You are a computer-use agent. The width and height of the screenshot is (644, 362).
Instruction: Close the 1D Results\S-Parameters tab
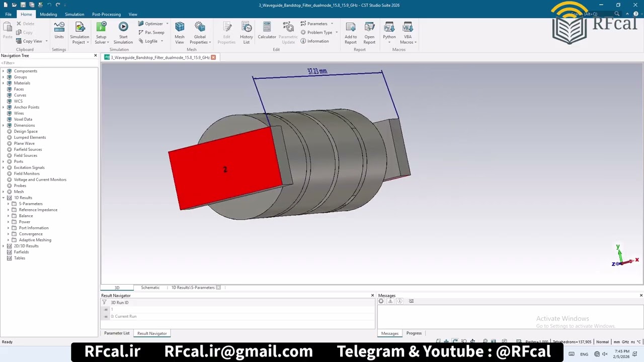pos(218,288)
